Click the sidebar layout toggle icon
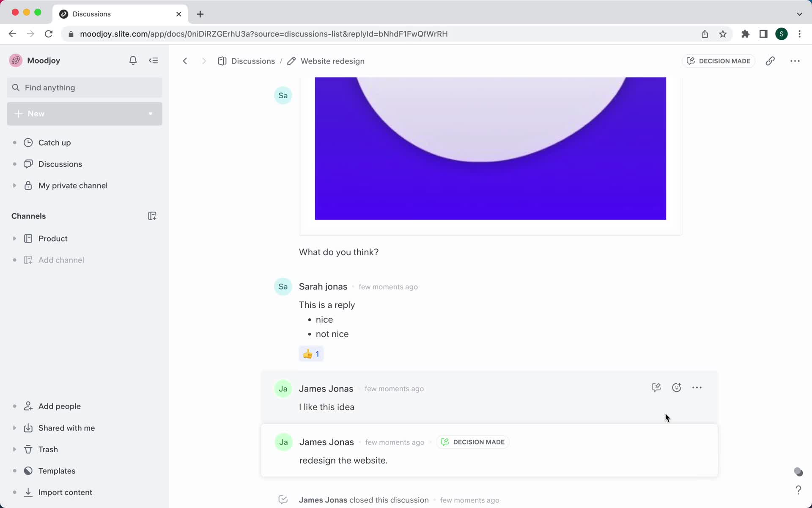 tap(154, 60)
